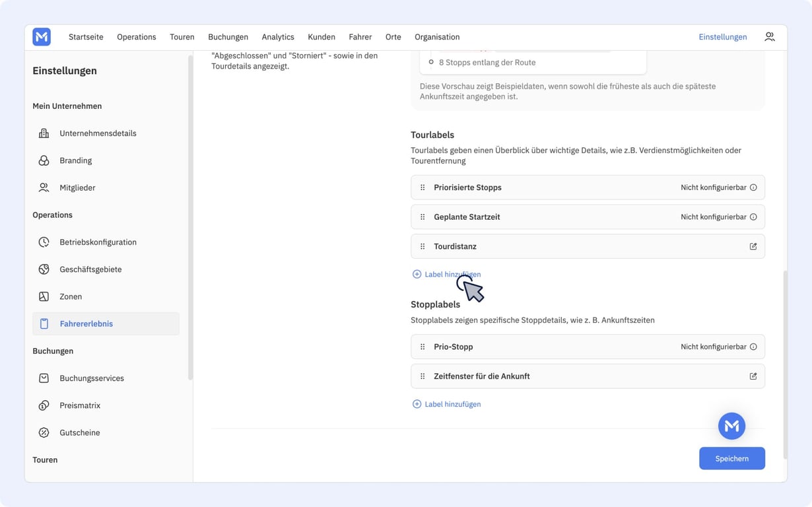This screenshot has height=507, width=812.
Task: Click '8 Stopps entlang der Route' text
Action: pyautogui.click(x=487, y=62)
